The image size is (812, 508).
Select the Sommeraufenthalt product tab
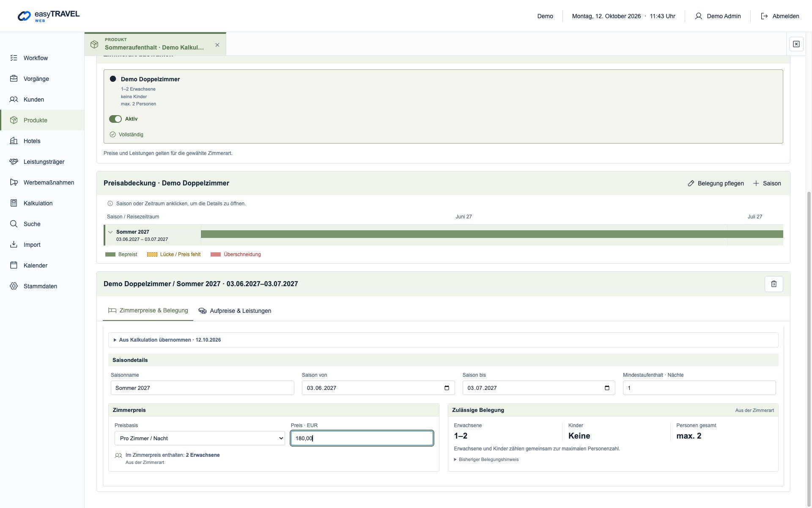point(155,44)
